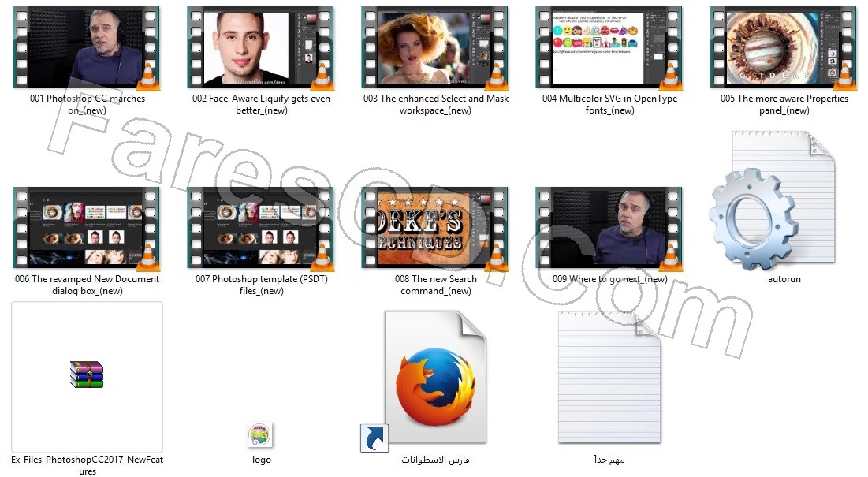Image resolution: width=868 pixels, height=477 pixels.
Task: Click '006 The revamped New Document dialog box_(new)' label
Action: (x=87, y=285)
